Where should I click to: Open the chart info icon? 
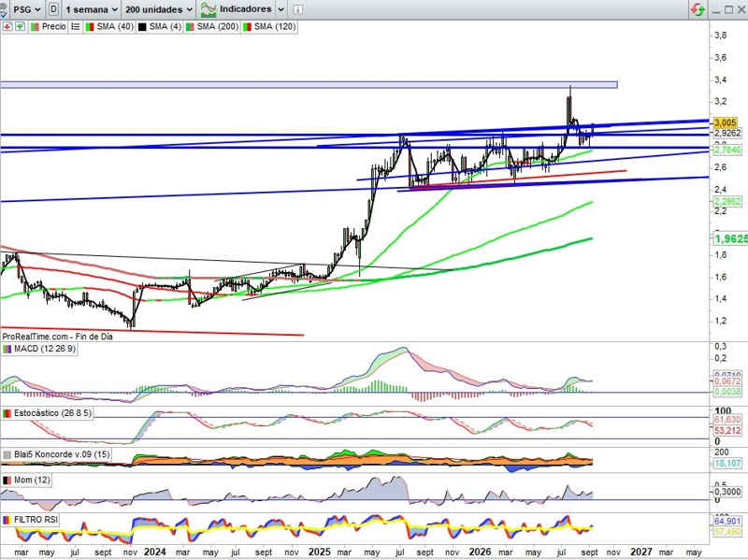point(297,9)
